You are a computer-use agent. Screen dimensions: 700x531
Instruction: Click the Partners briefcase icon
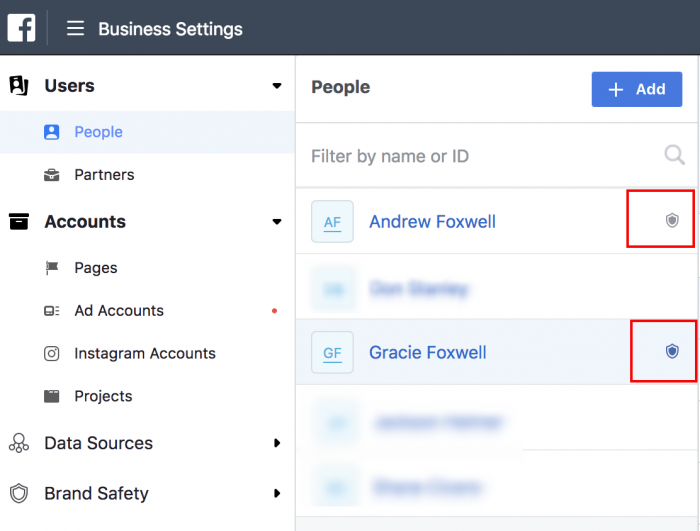pyautogui.click(x=51, y=175)
